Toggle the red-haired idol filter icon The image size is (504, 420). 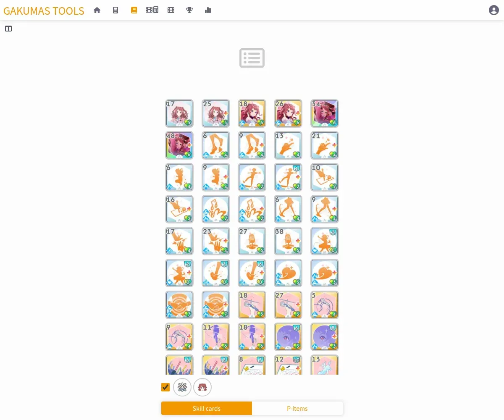[x=202, y=387]
